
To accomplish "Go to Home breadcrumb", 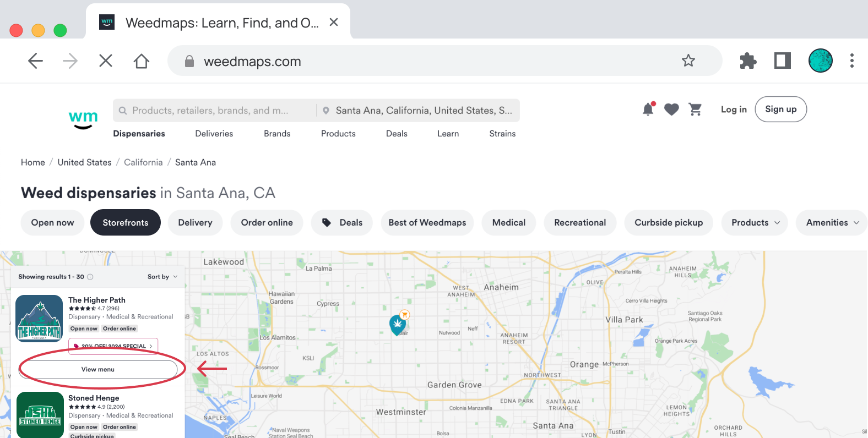I will coord(33,162).
